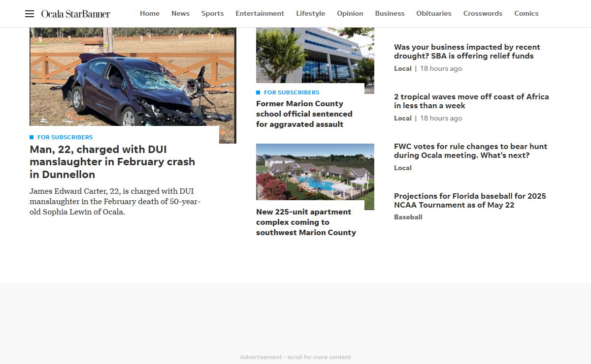Screen dimensions: 591x364
Task: Open the hamburger menu icon
Action: click(30, 14)
